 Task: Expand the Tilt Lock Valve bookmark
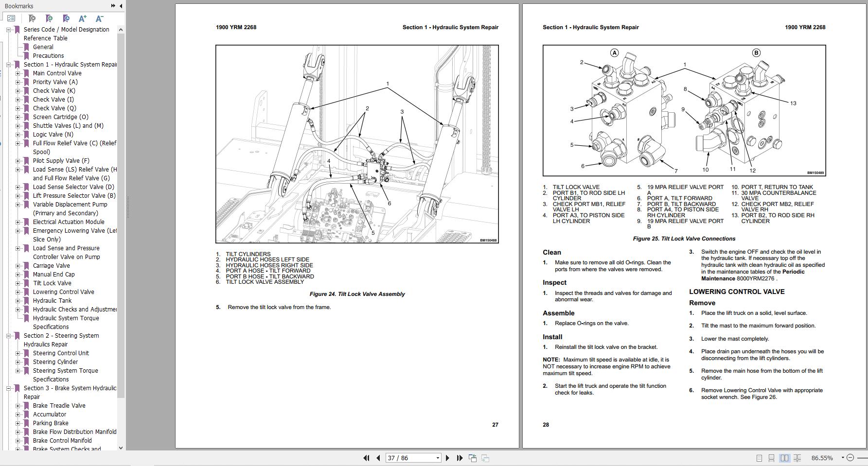point(18,283)
